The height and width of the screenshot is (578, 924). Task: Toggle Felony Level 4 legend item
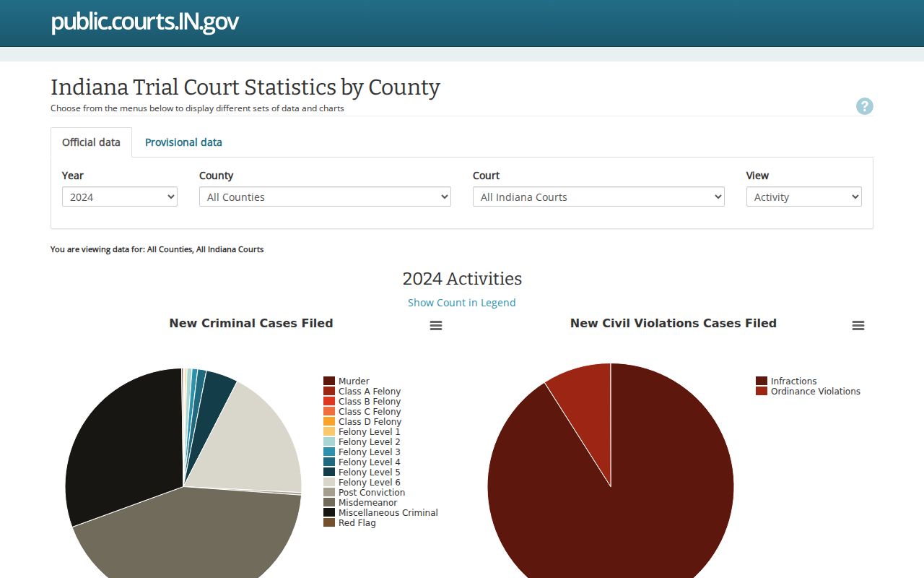tap(362, 462)
